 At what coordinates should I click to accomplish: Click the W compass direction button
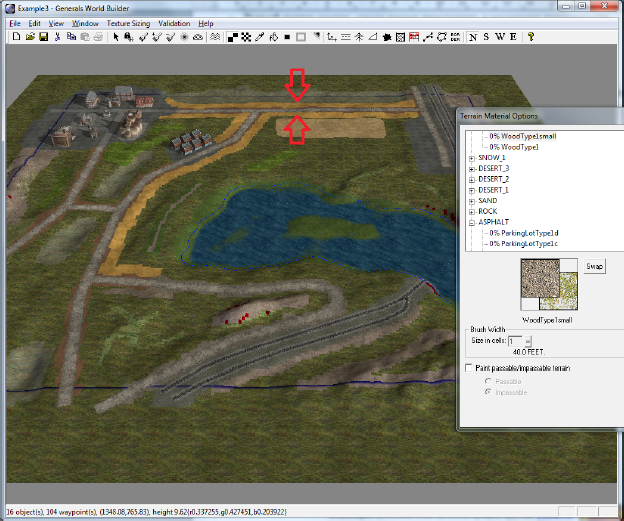(500, 37)
